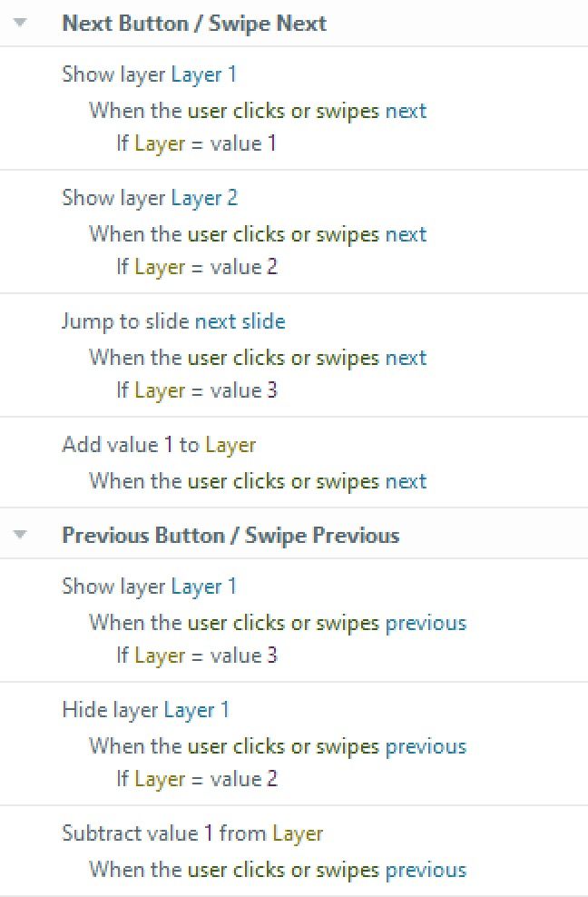
Task: Click the 'If Layer = value 3' condition under Jump to slide
Action: tap(196, 390)
